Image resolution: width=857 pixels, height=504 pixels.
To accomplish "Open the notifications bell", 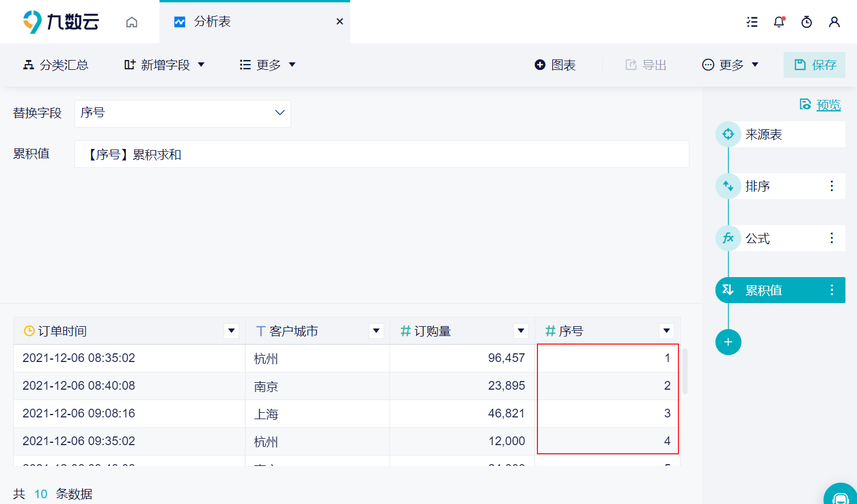I will pos(779,22).
